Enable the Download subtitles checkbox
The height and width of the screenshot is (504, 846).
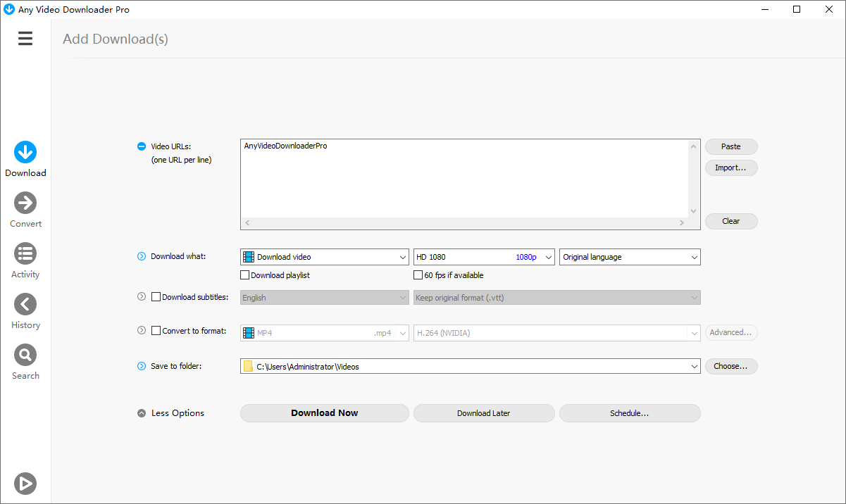[x=156, y=297]
